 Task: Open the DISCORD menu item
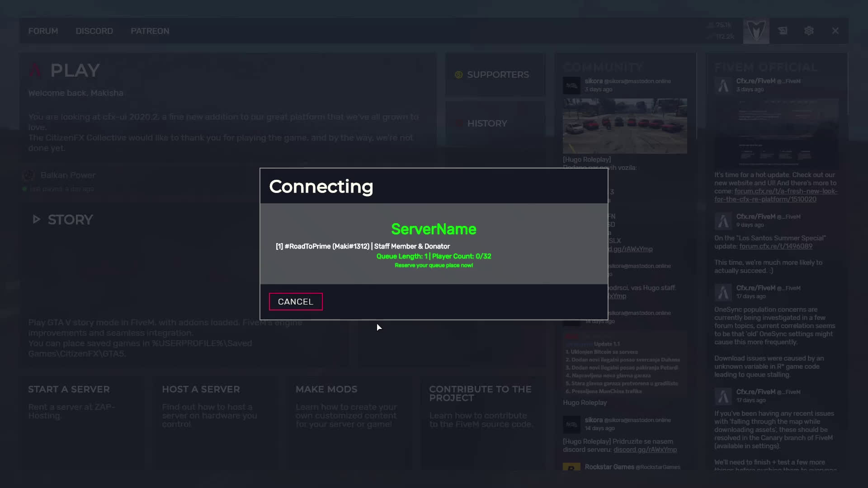pyautogui.click(x=94, y=31)
